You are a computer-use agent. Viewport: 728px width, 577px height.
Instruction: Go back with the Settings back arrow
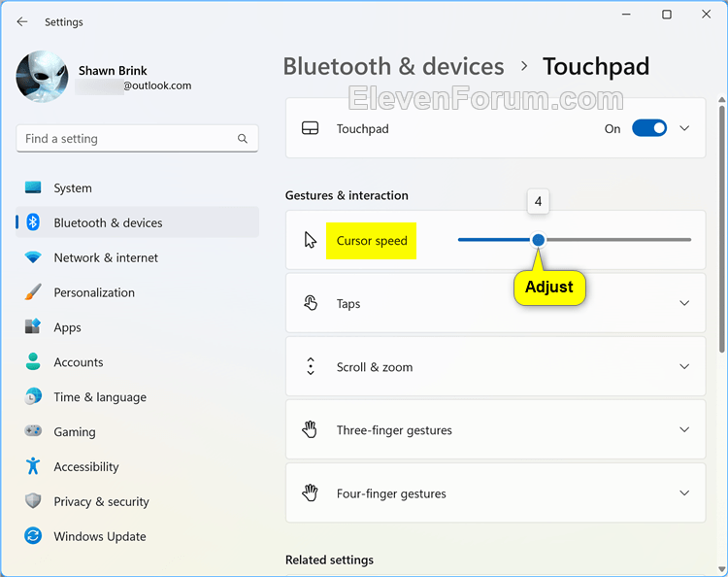(x=21, y=21)
